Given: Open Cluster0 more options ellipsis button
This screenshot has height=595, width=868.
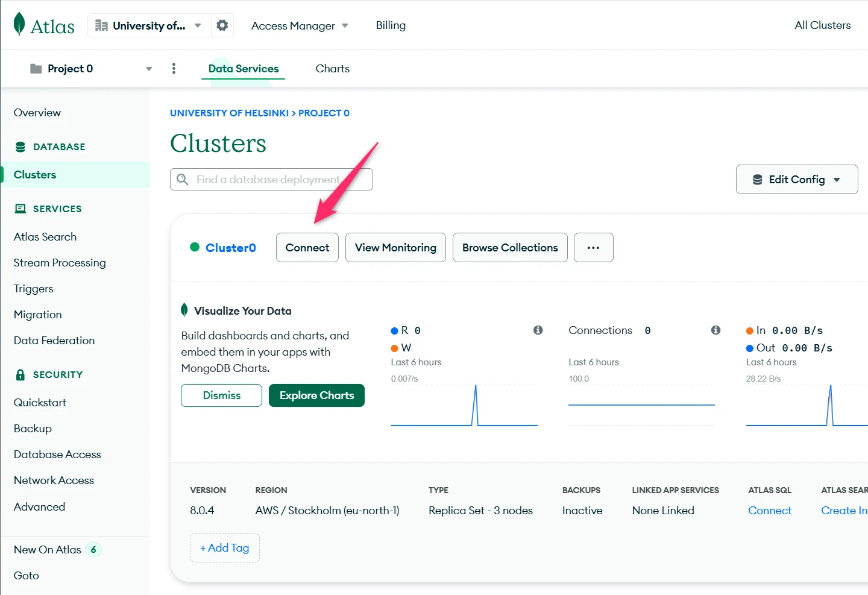Looking at the screenshot, I should click(x=594, y=248).
